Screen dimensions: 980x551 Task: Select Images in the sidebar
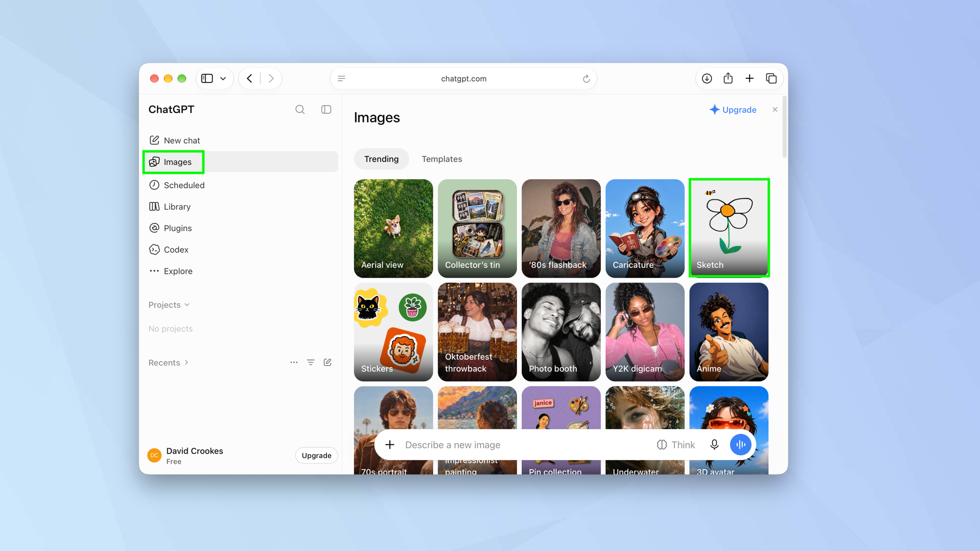point(243,162)
